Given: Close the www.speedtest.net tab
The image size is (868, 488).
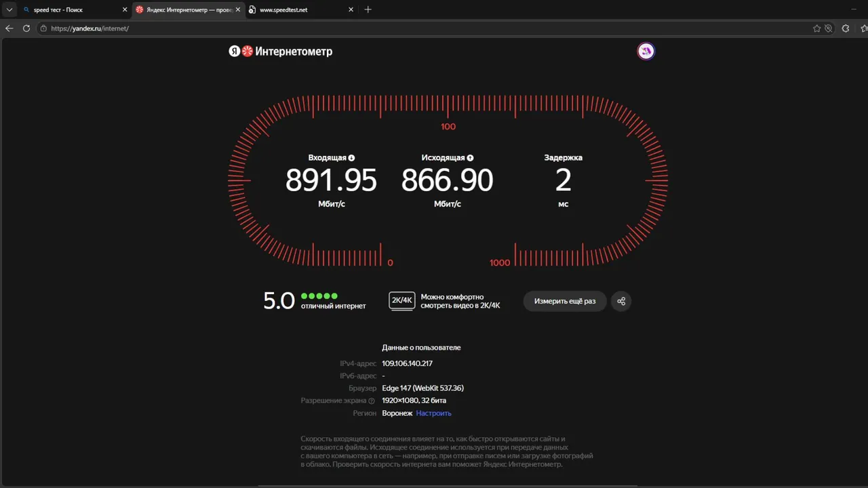Looking at the screenshot, I should click(x=351, y=9).
